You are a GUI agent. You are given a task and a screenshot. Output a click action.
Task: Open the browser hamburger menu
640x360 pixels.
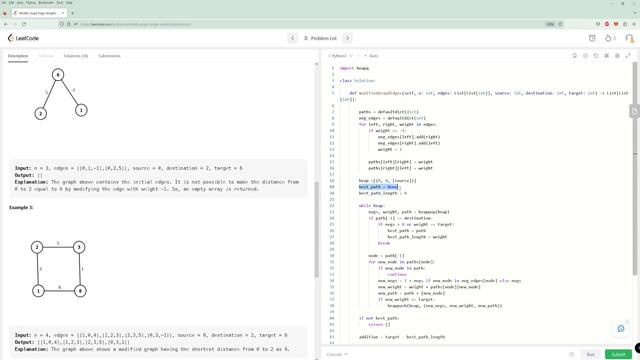[x=634, y=24]
